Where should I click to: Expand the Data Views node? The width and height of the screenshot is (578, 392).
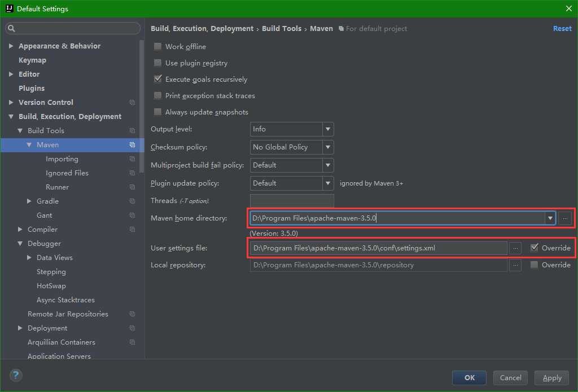pos(29,258)
